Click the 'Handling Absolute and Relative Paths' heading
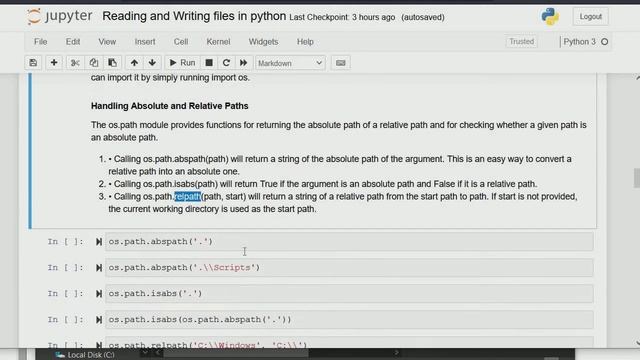Image resolution: width=640 pixels, height=360 pixels. click(x=169, y=106)
